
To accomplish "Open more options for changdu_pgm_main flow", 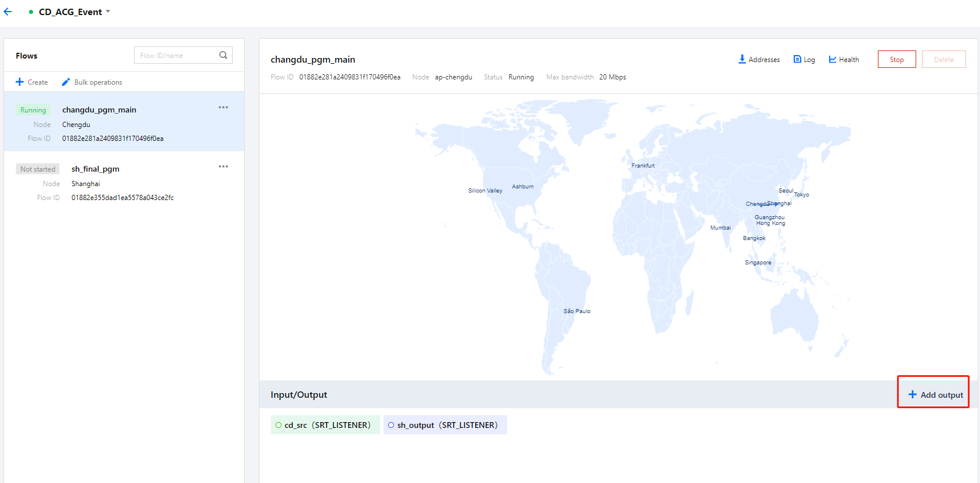I will click(223, 107).
